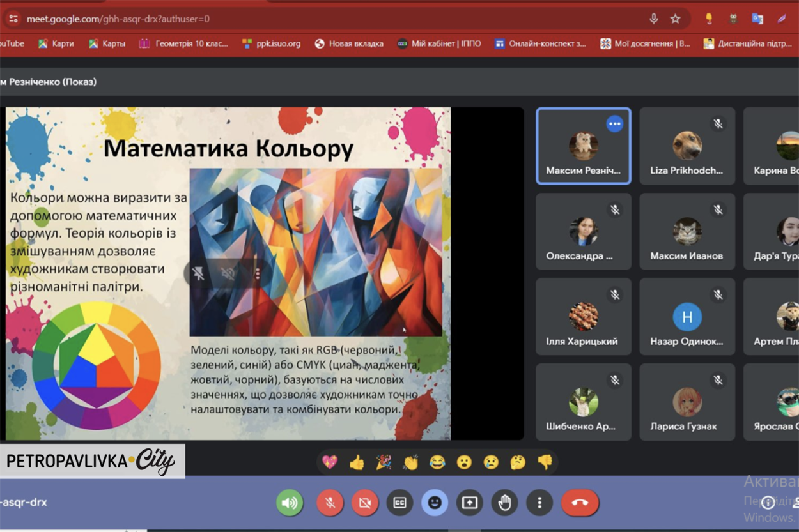Send the party popper reaction

(384, 462)
